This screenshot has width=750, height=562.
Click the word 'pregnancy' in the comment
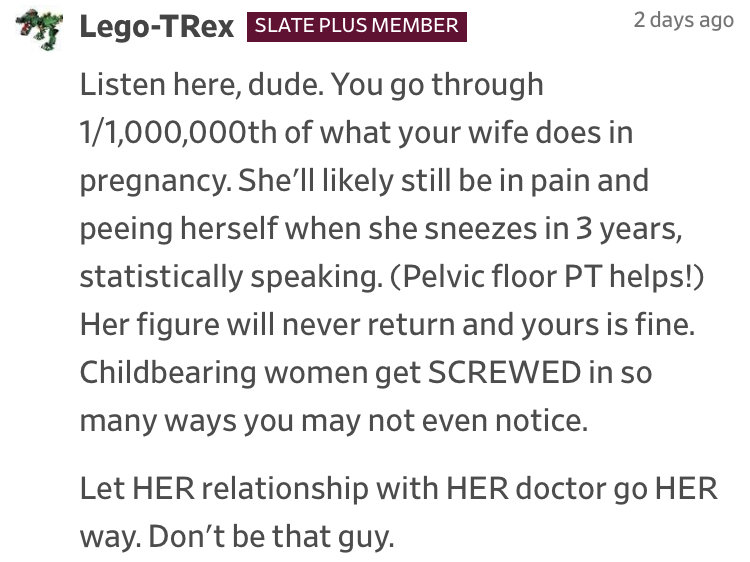click(151, 182)
